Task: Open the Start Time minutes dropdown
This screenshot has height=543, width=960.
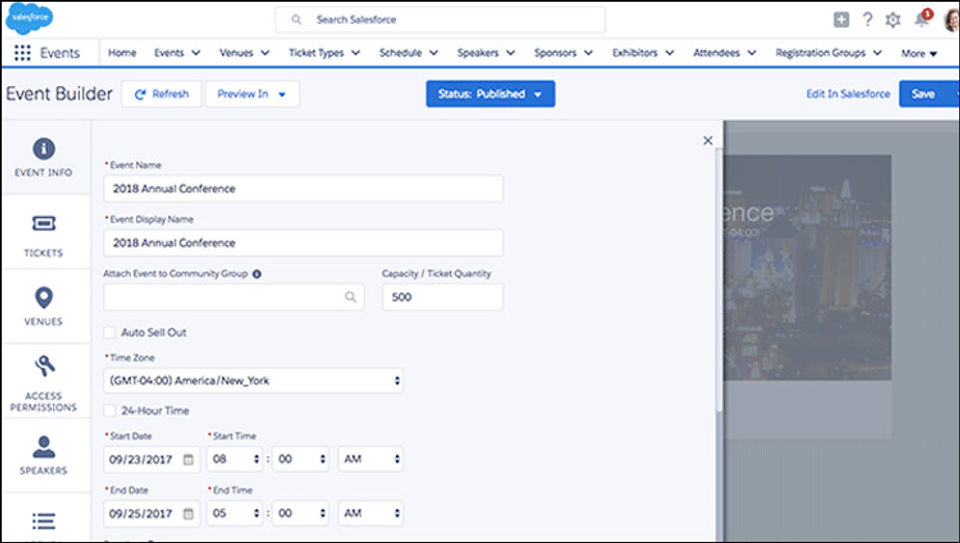Action: (301, 459)
